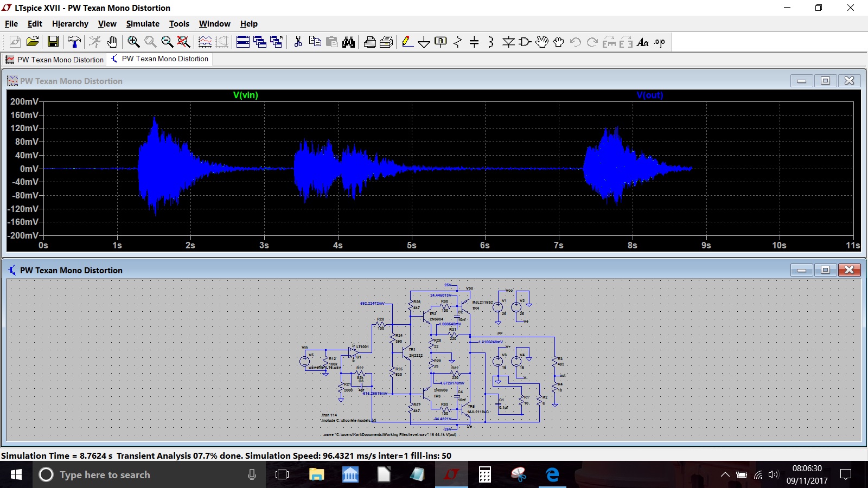Open the Tools menu
The image size is (868, 488).
(179, 24)
